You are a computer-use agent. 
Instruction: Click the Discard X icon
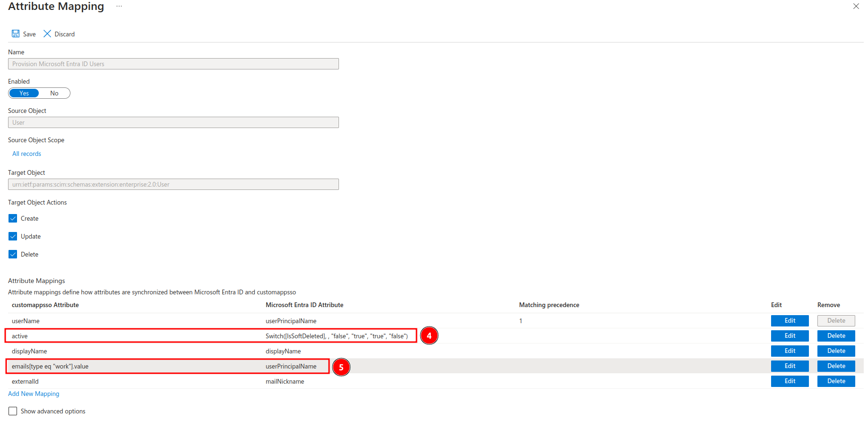tap(47, 34)
